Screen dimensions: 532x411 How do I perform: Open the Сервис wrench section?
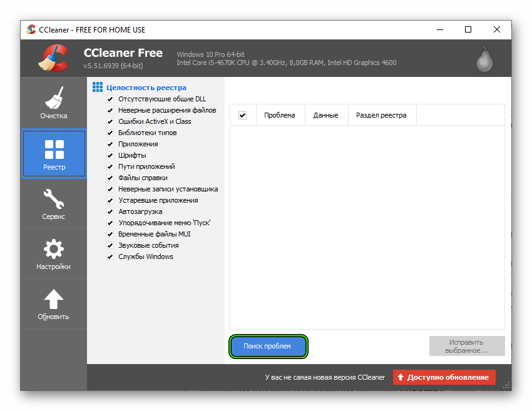pos(53,204)
